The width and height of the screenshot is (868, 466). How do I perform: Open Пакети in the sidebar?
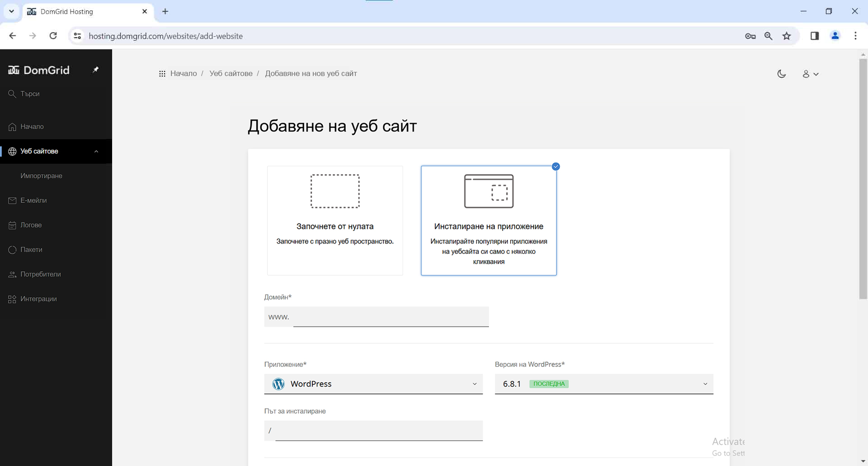56,250
